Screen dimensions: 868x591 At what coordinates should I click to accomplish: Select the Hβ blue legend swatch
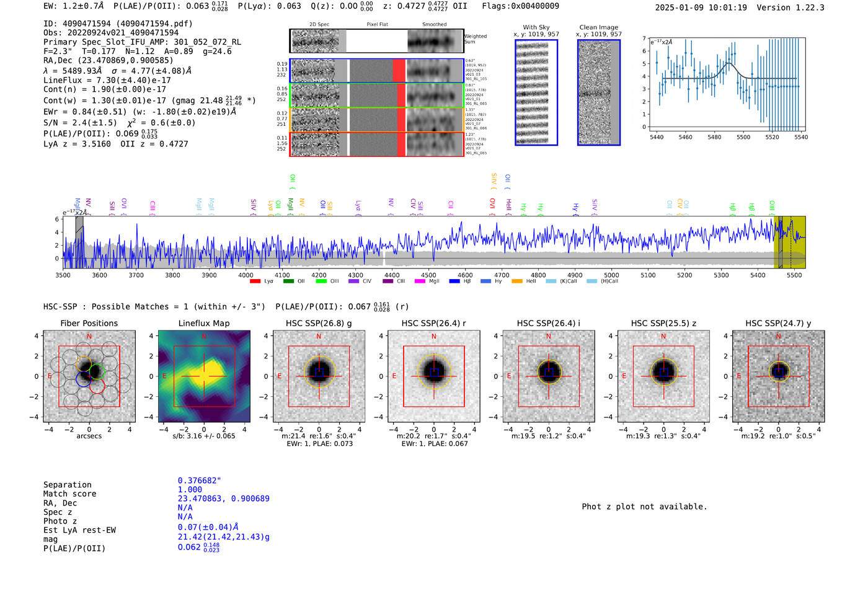(454, 282)
